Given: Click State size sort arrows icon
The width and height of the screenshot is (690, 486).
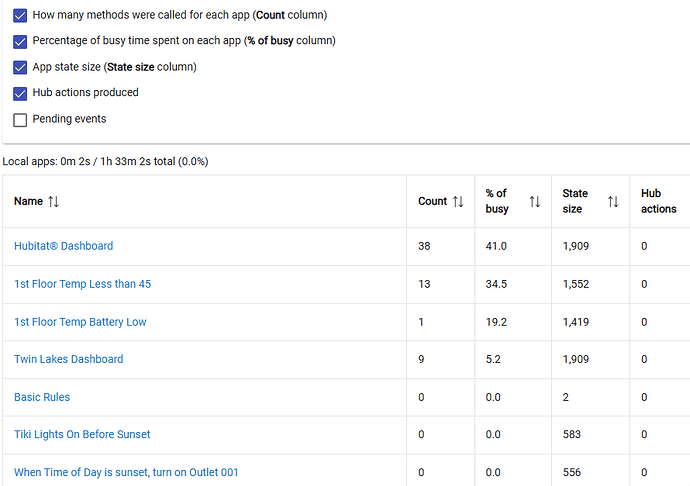Looking at the screenshot, I should coord(613,202).
